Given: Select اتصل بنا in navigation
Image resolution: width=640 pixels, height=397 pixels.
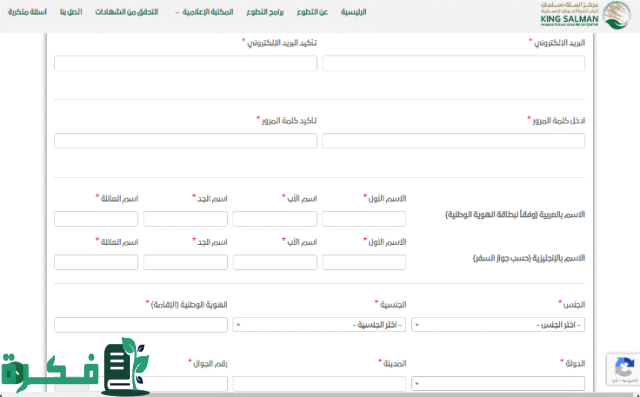Looking at the screenshot, I should click(71, 12).
